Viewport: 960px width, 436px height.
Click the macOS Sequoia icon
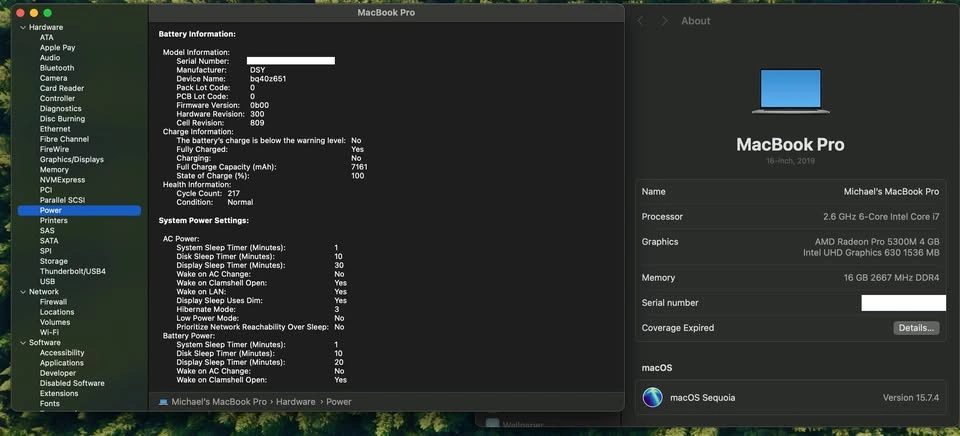tap(653, 397)
